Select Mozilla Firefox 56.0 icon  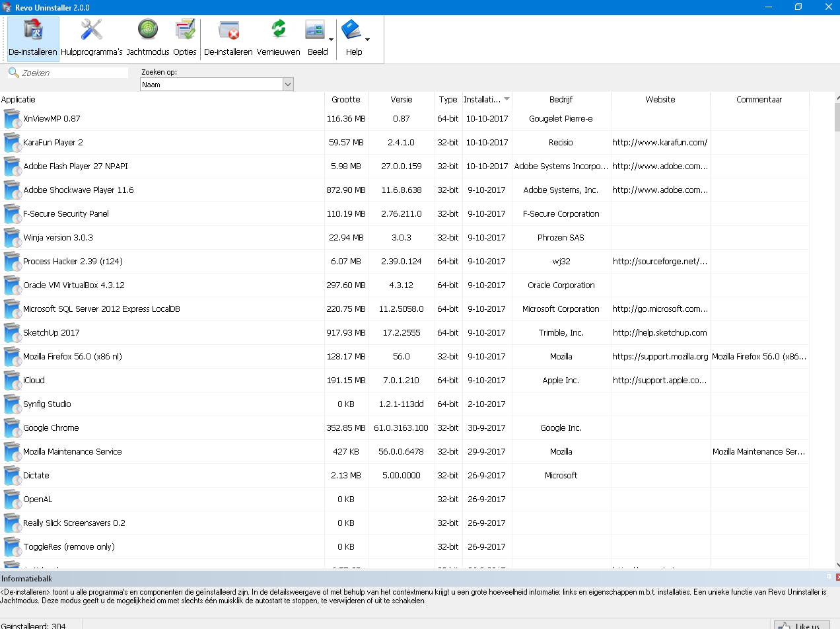[12, 357]
